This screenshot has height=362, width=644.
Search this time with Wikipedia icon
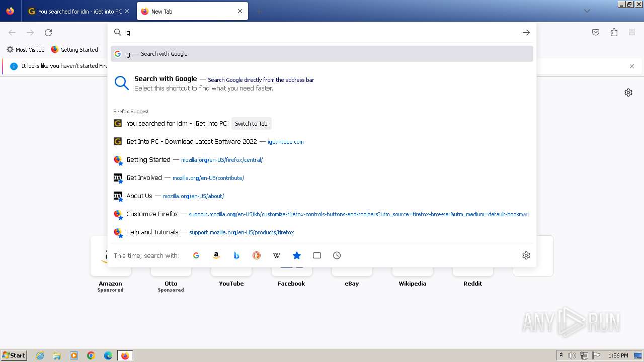point(277,255)
